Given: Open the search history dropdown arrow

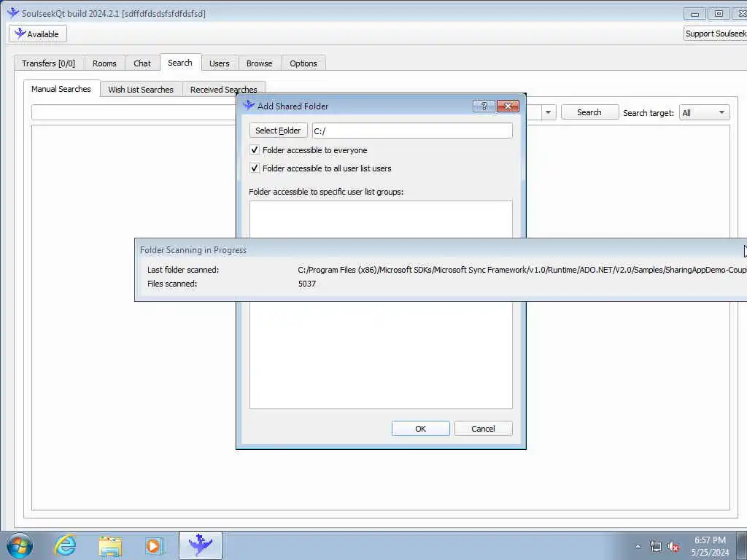Looking at the screenshot, I should pos(548,112).
